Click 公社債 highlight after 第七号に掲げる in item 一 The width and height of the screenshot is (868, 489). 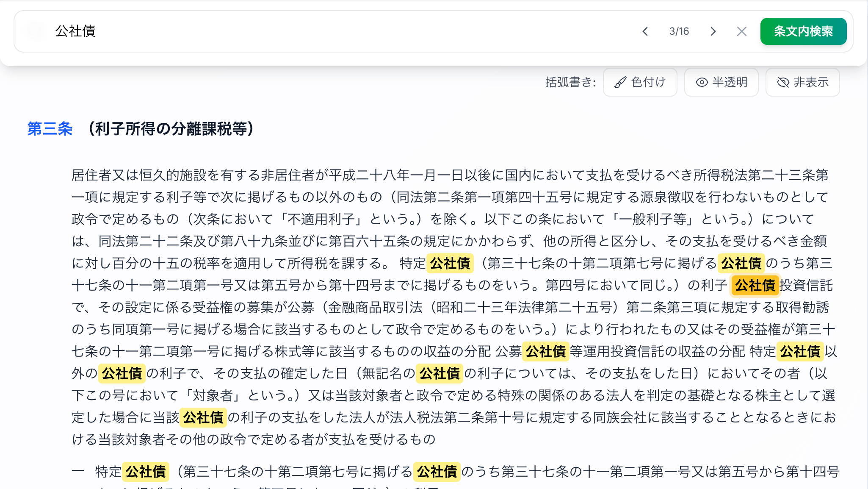click(x=437, y=472)
